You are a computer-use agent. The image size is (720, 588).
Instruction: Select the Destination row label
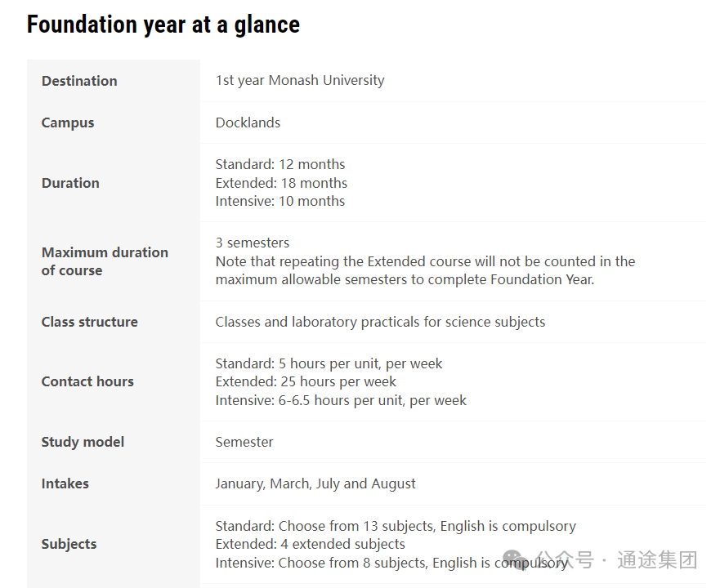[x=79, y=81]
